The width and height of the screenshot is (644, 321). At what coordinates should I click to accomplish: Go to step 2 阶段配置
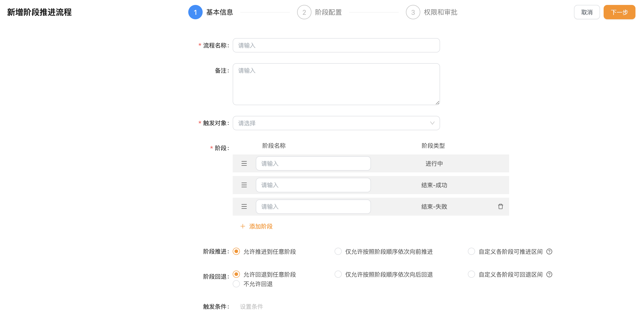[304, 12]
